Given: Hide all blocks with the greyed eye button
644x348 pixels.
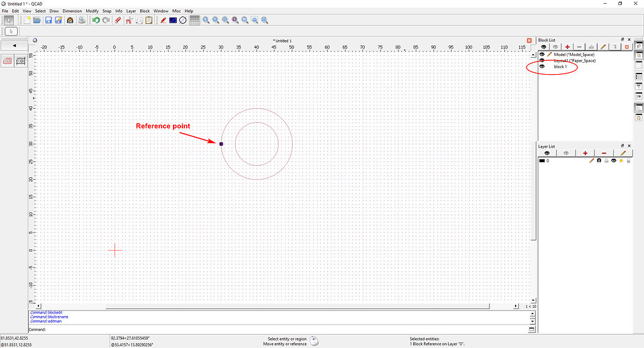Looking at the screenshot, I should point(555,46).
